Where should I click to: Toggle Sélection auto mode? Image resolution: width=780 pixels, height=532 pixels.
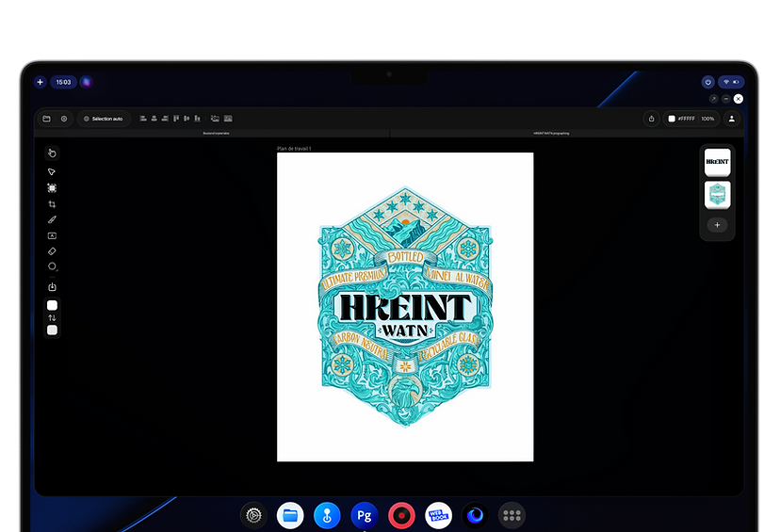[x=104, y=119]
